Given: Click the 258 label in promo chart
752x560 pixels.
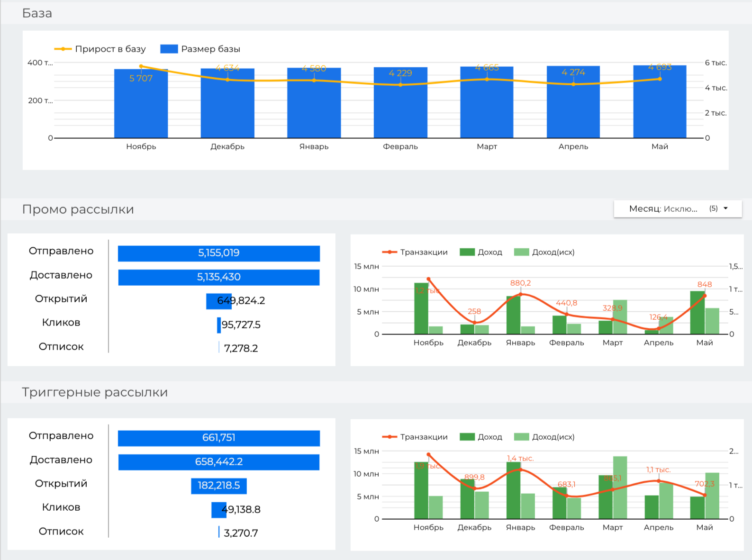Looking at the screenshot, I should pyautogui.click(x=474, y=311).
